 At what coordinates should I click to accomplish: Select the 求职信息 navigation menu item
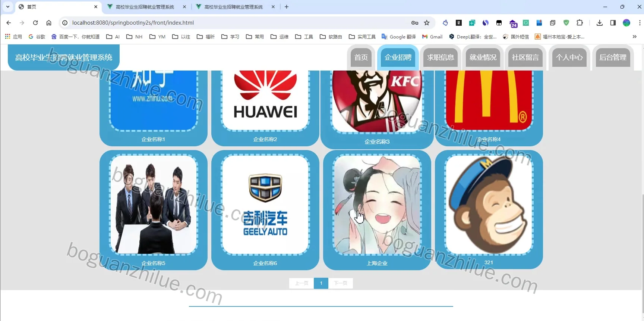coord(441,57)
